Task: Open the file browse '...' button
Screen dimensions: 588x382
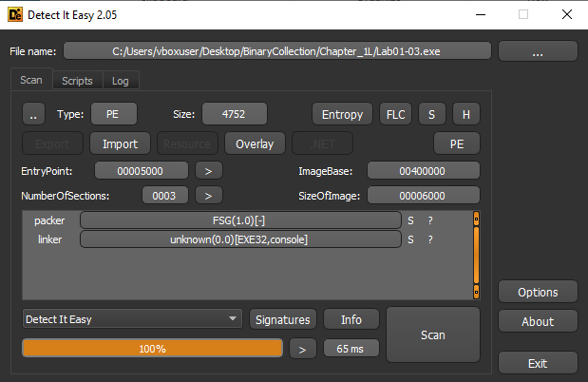Action: point(538,51)
